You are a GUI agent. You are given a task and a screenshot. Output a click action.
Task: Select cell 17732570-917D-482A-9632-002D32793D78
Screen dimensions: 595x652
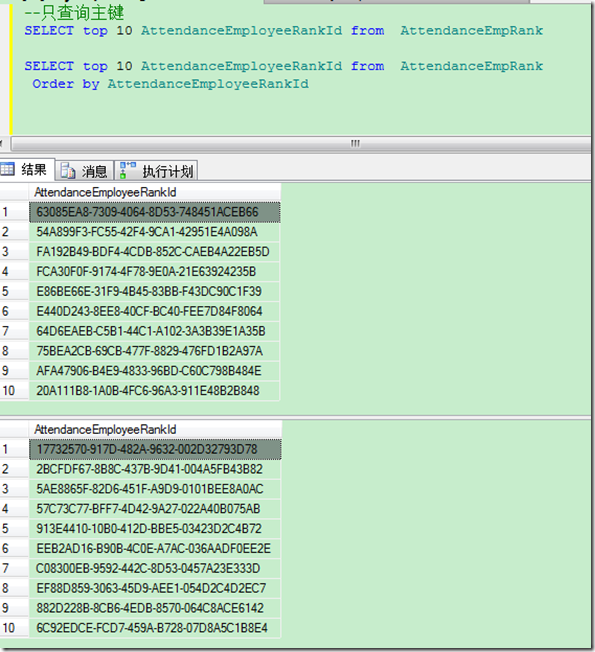click(155, 449)
